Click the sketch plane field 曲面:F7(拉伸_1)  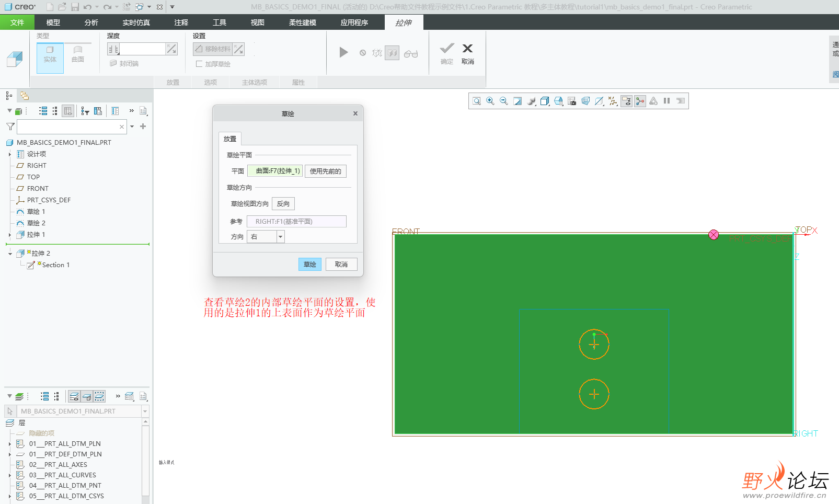(x=275, y=171)
